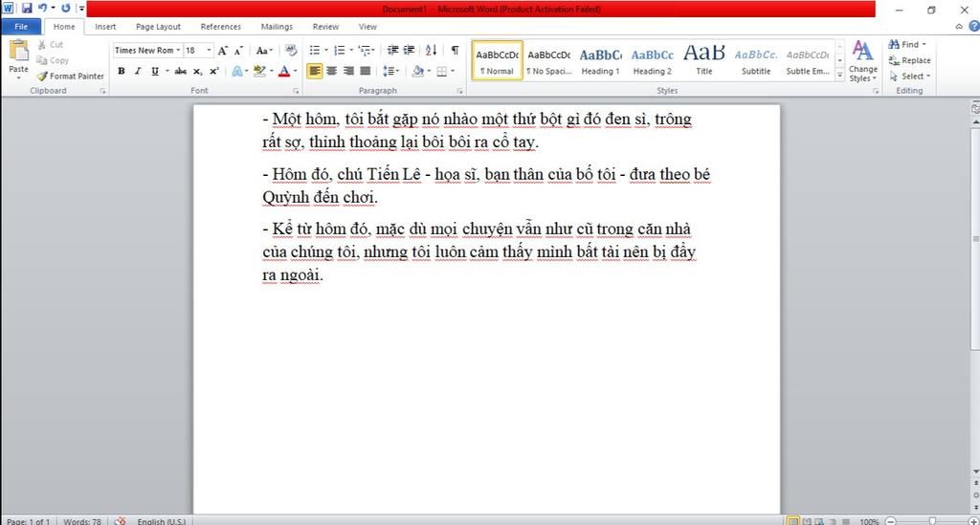980x525 pixels.
Task: Check proofing errors icon in status bar
Action: (x=121, y=520)
